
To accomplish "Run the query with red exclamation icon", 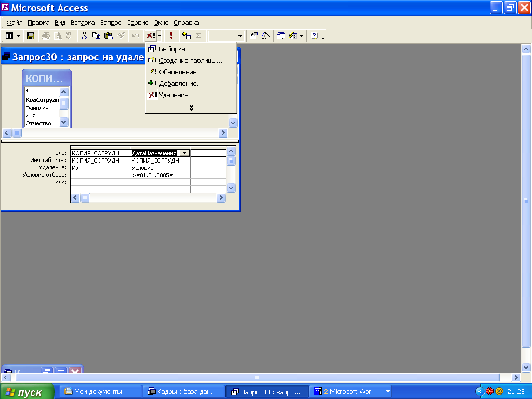I will point(171,36).
